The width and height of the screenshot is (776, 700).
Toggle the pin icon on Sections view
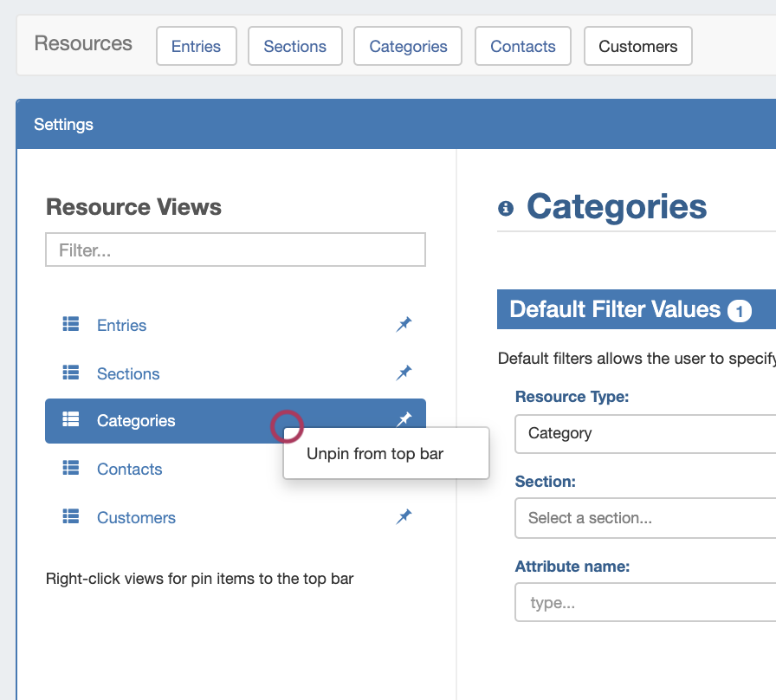click(x=404, y=373)
